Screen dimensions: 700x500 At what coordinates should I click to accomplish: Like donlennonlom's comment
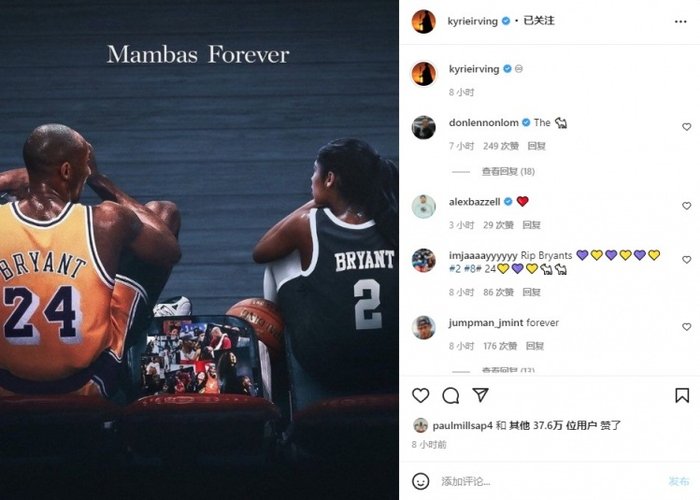pyautogui.click(x=686, y=127)
